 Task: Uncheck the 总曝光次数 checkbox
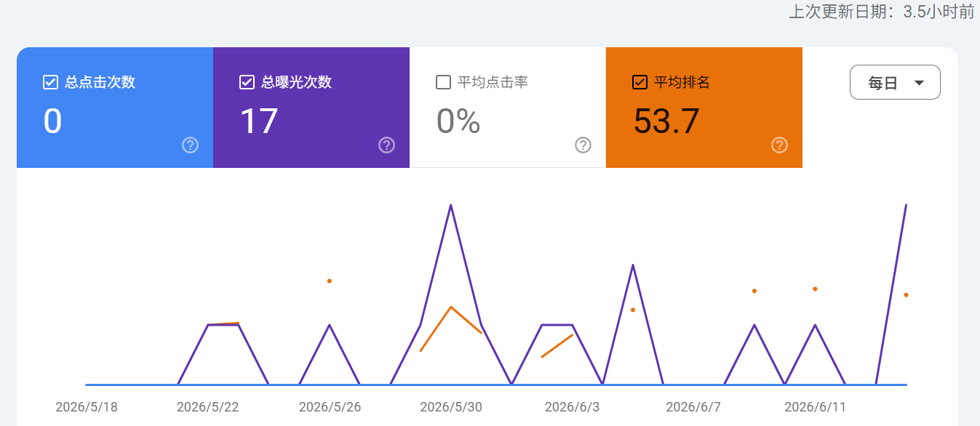[x=247, y=82]
